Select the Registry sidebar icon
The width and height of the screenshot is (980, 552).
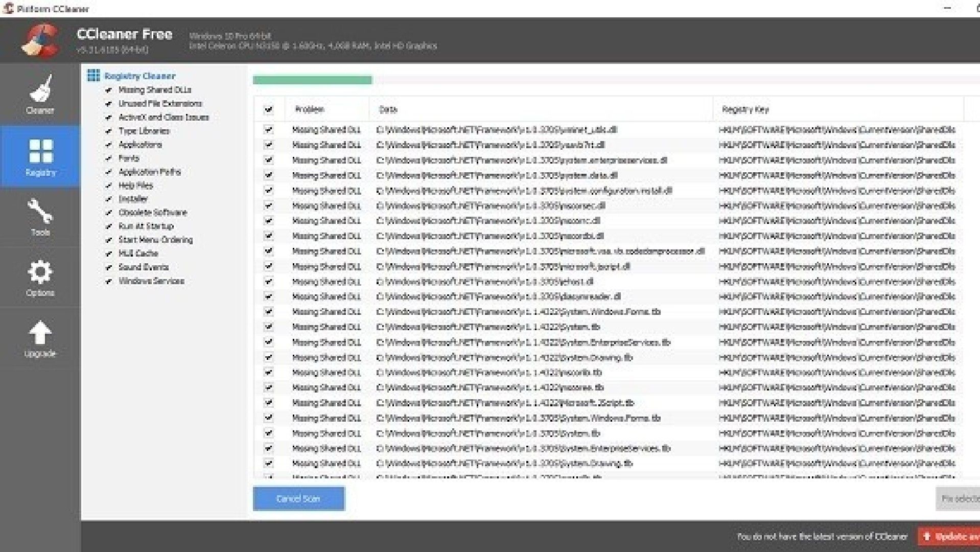click(x=40, y=151)
